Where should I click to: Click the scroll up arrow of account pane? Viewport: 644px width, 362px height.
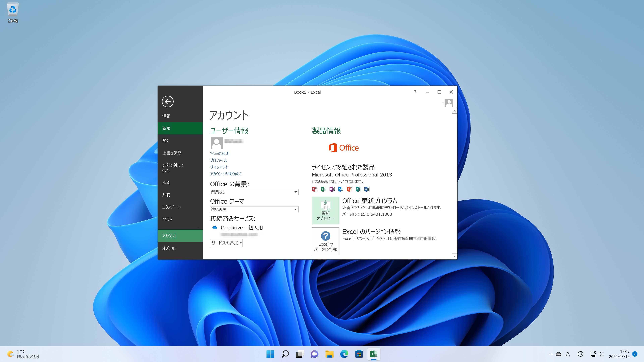[x=454, y=111]
